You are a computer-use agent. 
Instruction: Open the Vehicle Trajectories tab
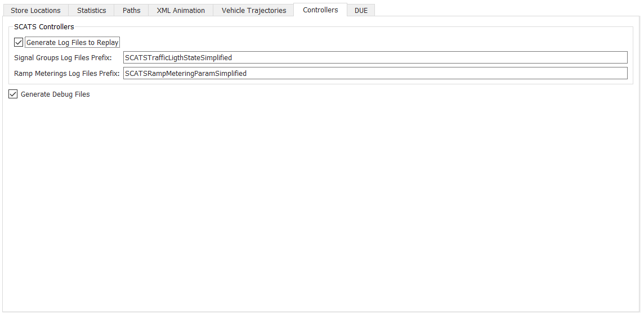(x=253, y=10)
